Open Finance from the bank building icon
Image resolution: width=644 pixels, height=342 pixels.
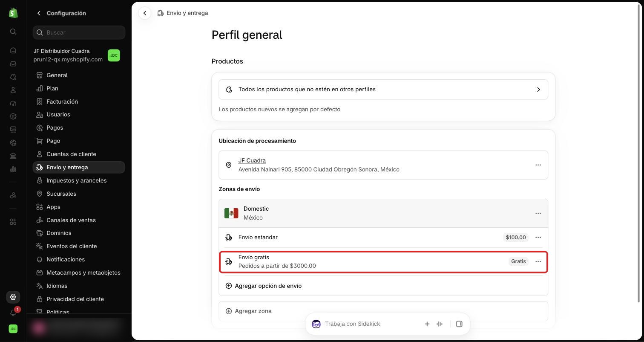[13, 156]
